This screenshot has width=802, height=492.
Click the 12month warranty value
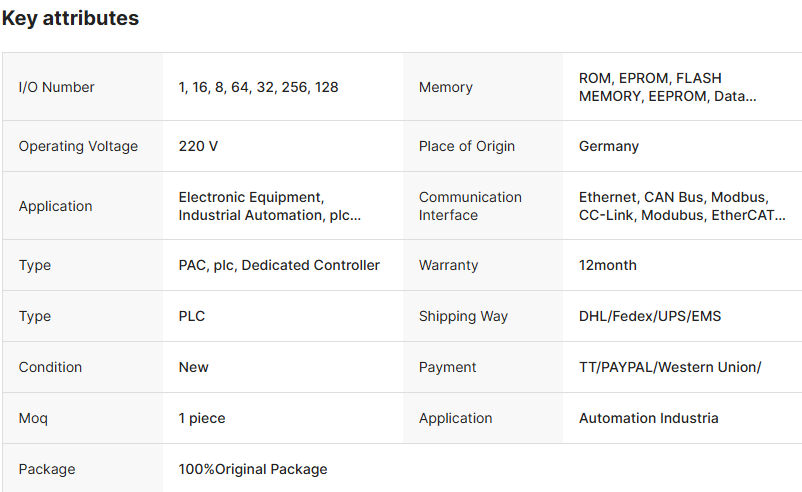click(607, 265)
